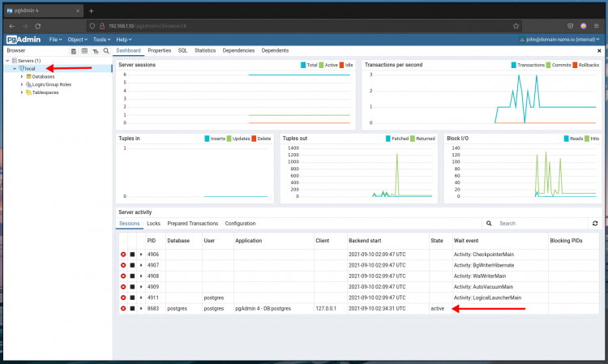Terminate session for PID 4908
The image size is (608, 364).
point(123,276)
